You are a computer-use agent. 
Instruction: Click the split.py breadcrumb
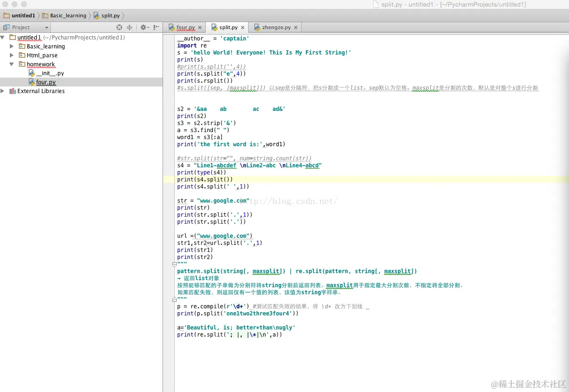106,16
